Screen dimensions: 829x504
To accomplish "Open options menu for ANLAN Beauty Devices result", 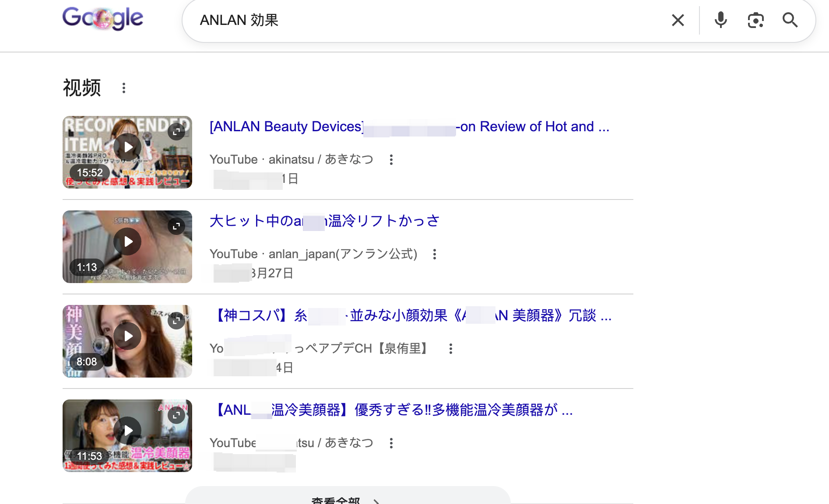I will (391, 160).
